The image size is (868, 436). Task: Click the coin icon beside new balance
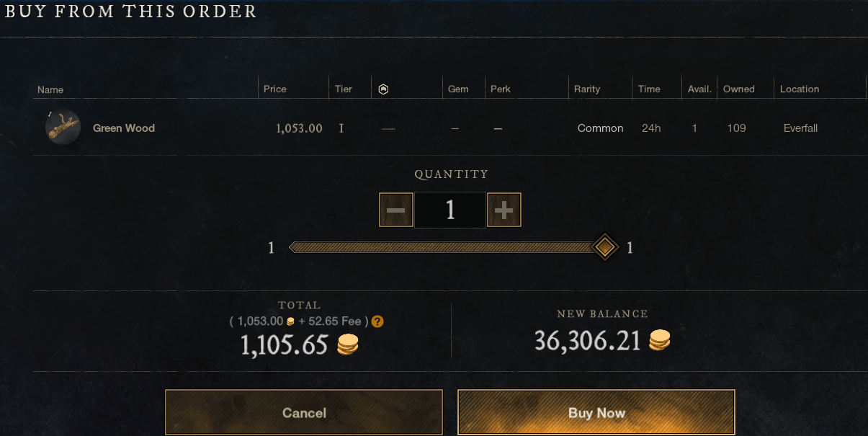tap(660, 340)
